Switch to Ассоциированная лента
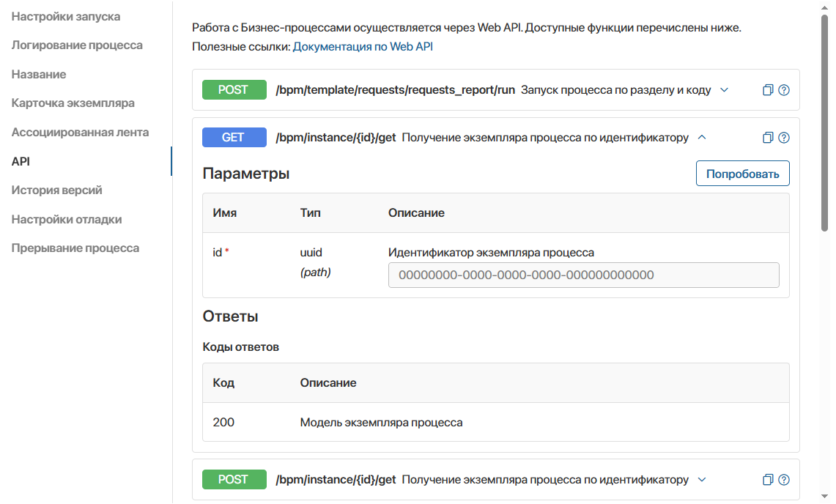Image resolution: width=836 pixels, height=504 pixels. (x=81, y=133)
